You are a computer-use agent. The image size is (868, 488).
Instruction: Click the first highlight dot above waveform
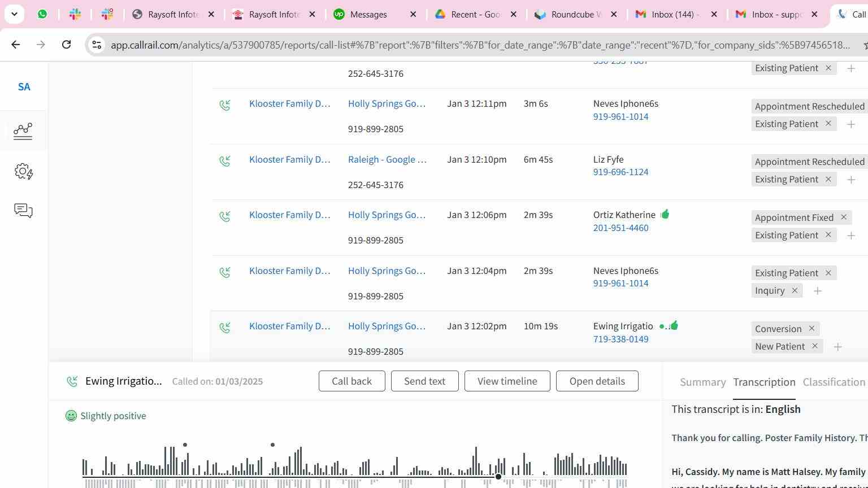coord(185,445)
